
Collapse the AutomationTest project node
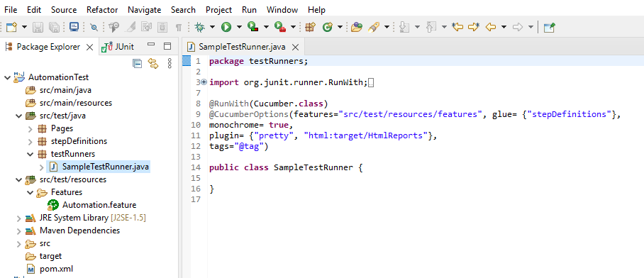pyautogui.click(x=7, y=77)
